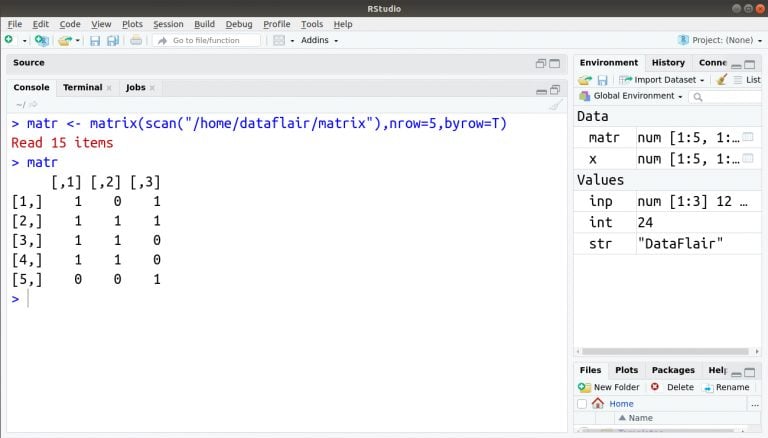The height and width of the screenshot is (438, 768).
Task: Switch to the Console tab
Action: (31, 87)
